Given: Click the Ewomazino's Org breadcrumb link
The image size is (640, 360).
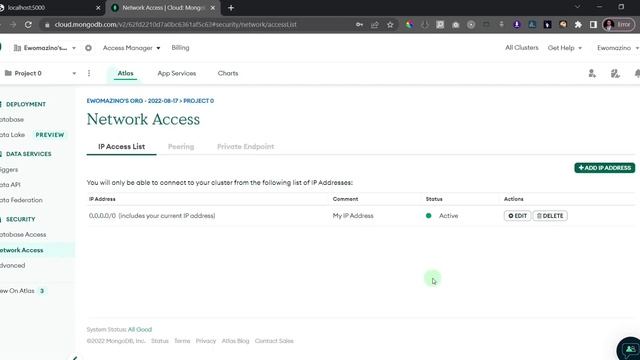Looking at the screenshot, I should (132, 101).
